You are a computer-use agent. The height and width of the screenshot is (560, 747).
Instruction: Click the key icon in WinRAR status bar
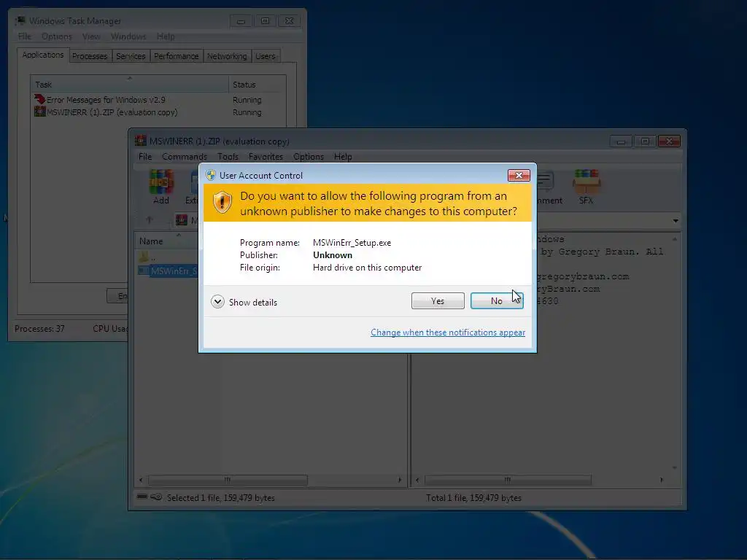(x=156, y=497)
